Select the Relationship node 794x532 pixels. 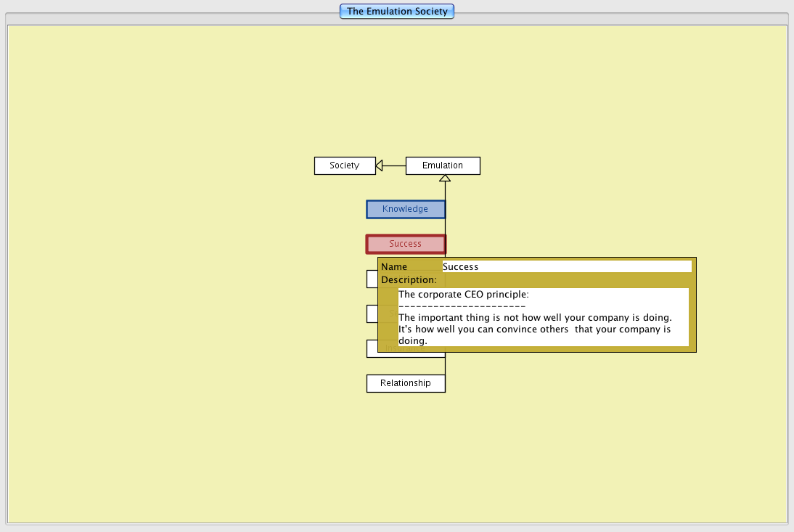click(x=406, y=383)
